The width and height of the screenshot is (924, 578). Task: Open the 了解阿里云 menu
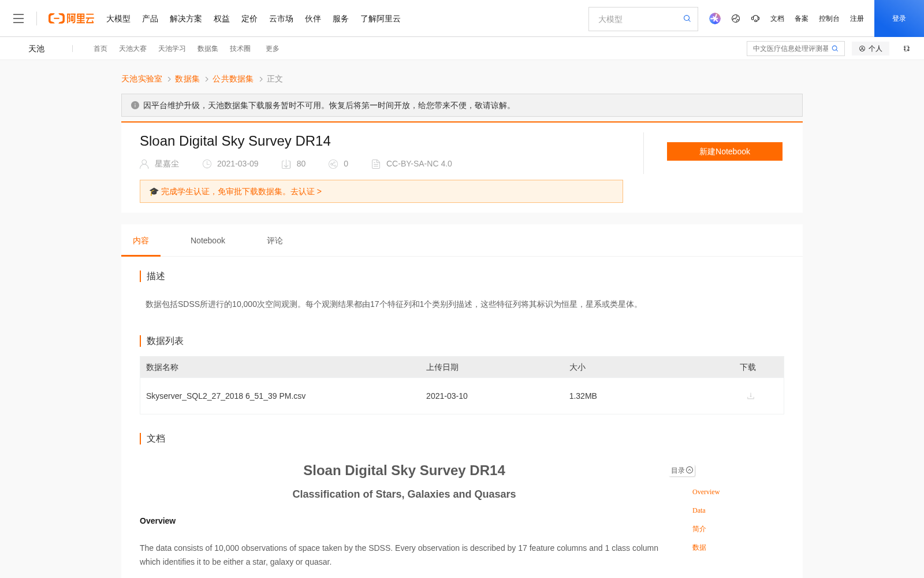[x=381, y=18]
